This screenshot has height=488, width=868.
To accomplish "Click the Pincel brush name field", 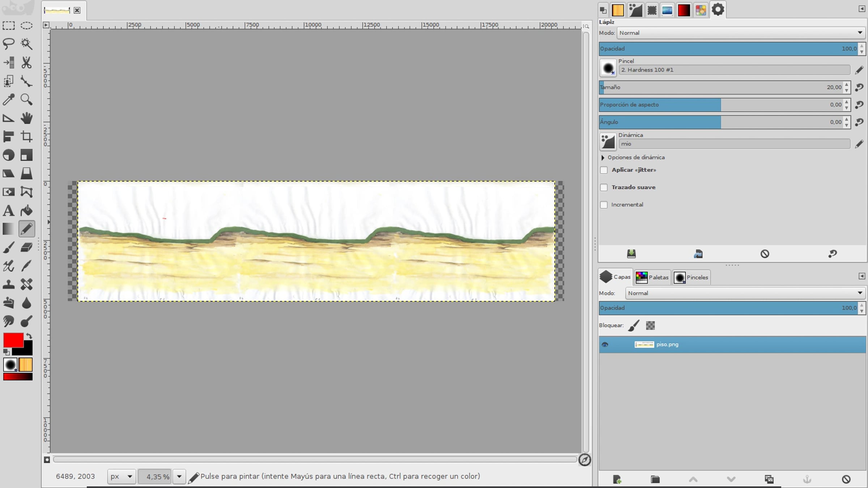I will click(x=734, y=70).
